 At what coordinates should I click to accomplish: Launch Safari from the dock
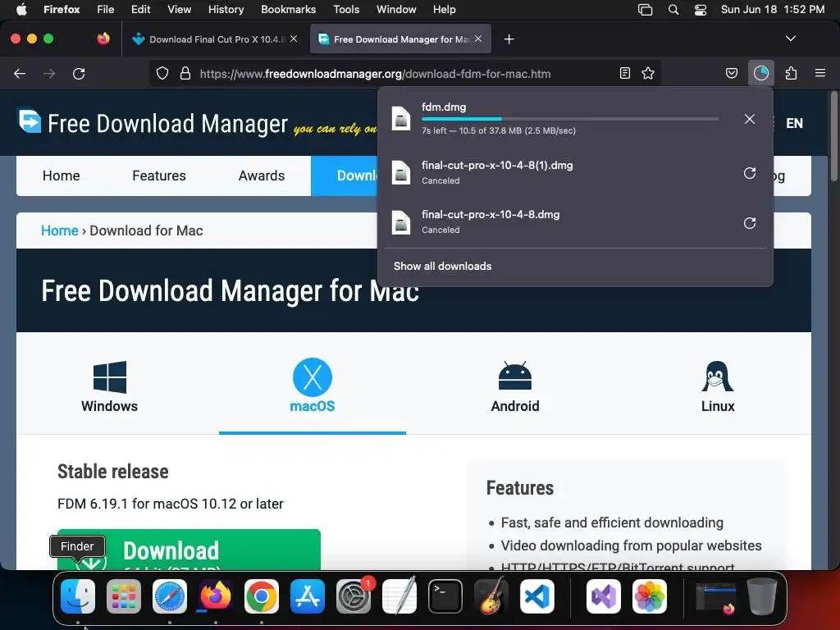point(170,596)
